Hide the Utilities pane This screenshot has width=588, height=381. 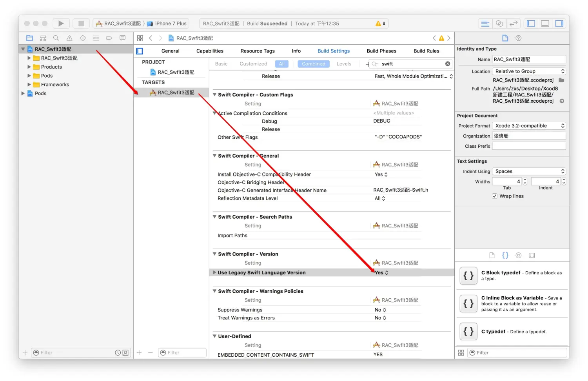(x=559, y=24)
